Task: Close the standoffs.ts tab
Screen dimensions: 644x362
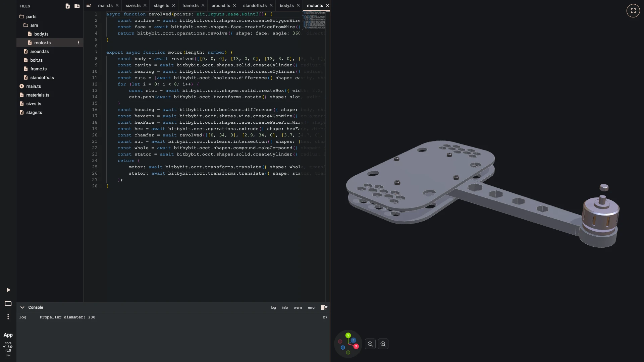Action: [271, 5]
